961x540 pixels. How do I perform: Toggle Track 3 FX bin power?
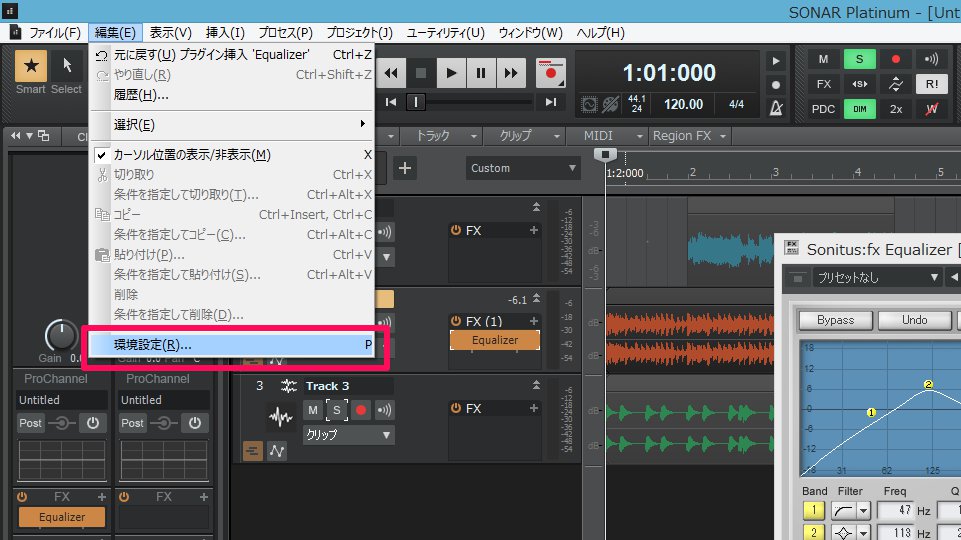456,408
